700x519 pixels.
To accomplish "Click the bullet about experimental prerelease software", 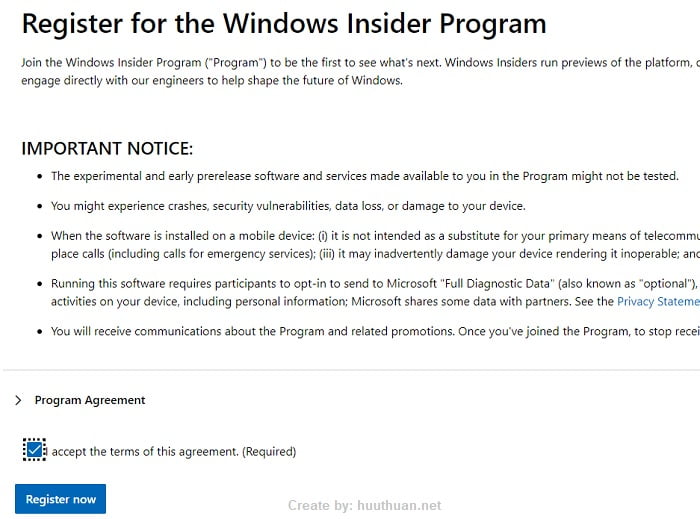I will point(365,176).
